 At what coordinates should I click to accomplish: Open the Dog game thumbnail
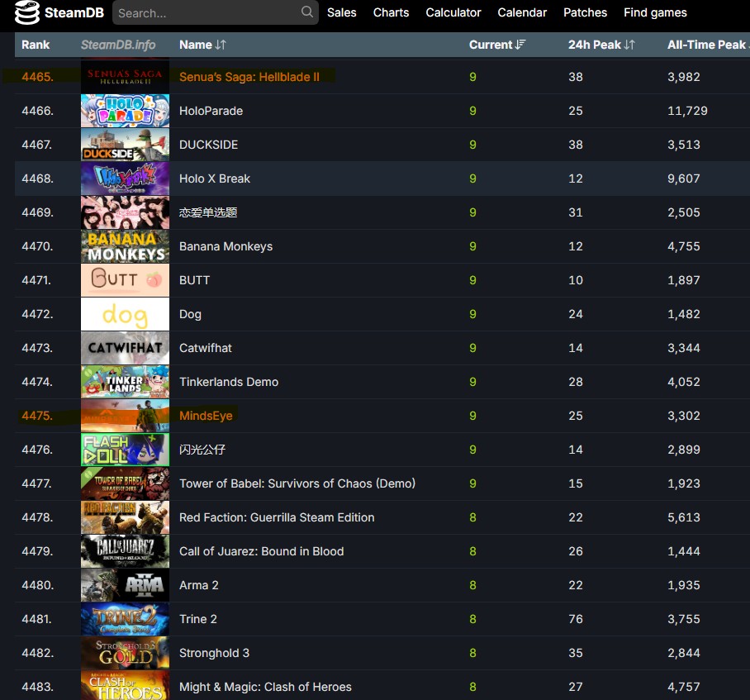(x=125, y=314)
